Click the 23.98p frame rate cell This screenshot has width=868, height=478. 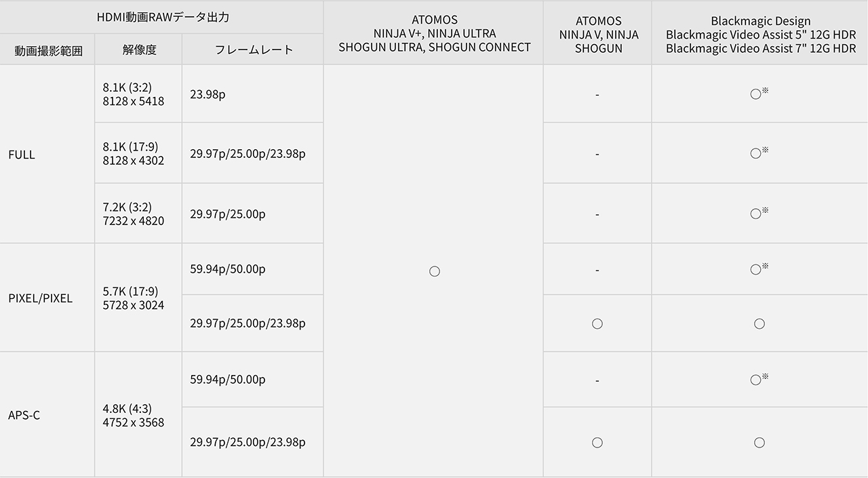coord(208,94)
